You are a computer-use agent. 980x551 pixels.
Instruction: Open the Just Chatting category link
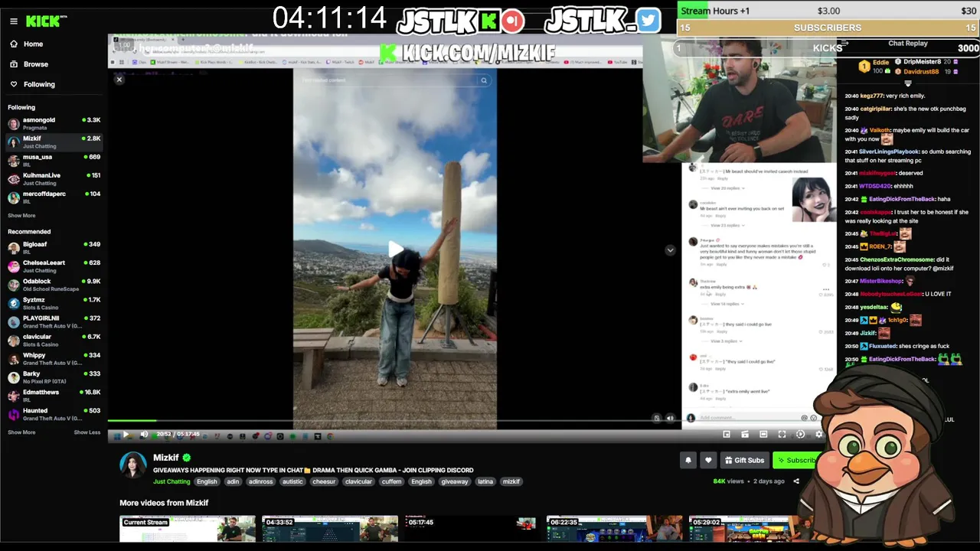coord(171,481)
